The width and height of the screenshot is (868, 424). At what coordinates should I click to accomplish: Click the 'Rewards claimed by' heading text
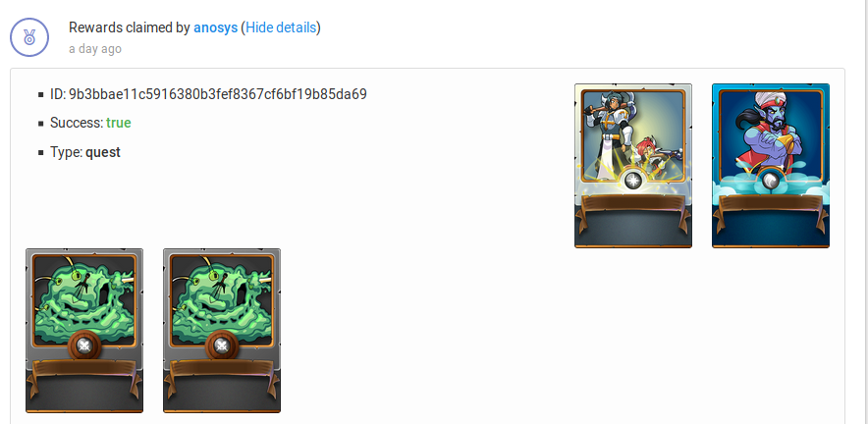(130, 27)
